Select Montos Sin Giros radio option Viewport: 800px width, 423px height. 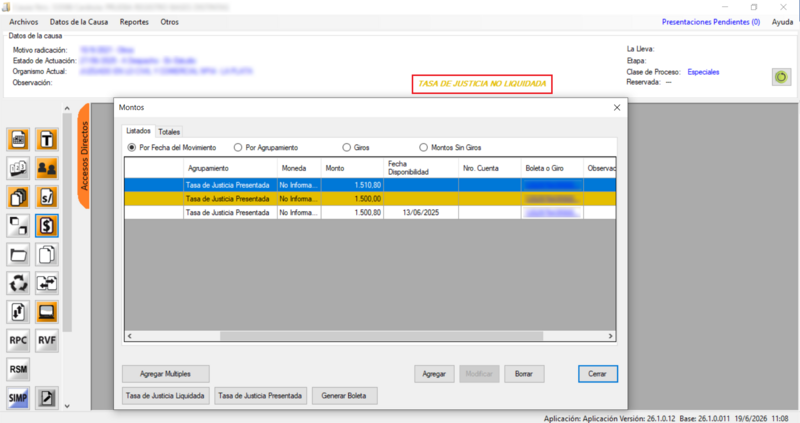click(450, 147)
